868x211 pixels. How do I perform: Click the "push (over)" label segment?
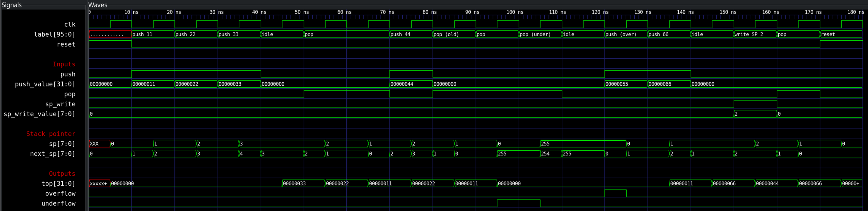626,34
